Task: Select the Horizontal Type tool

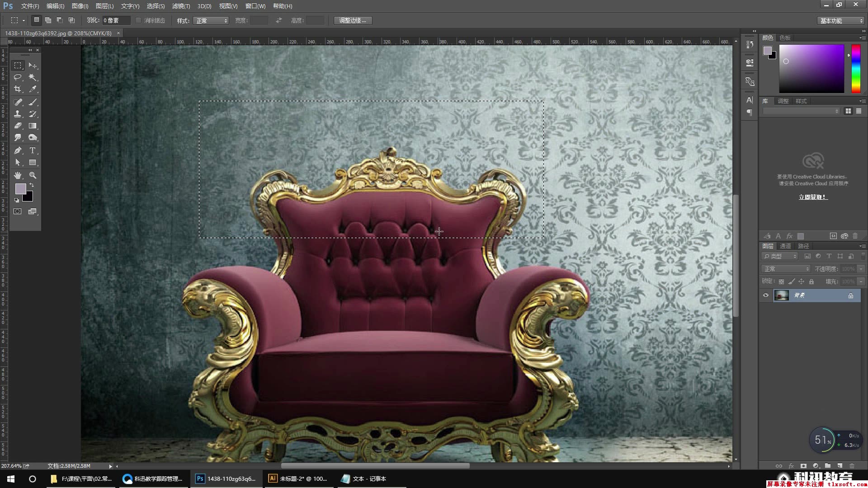Action: pyautogui.click(x=33, y=150)
